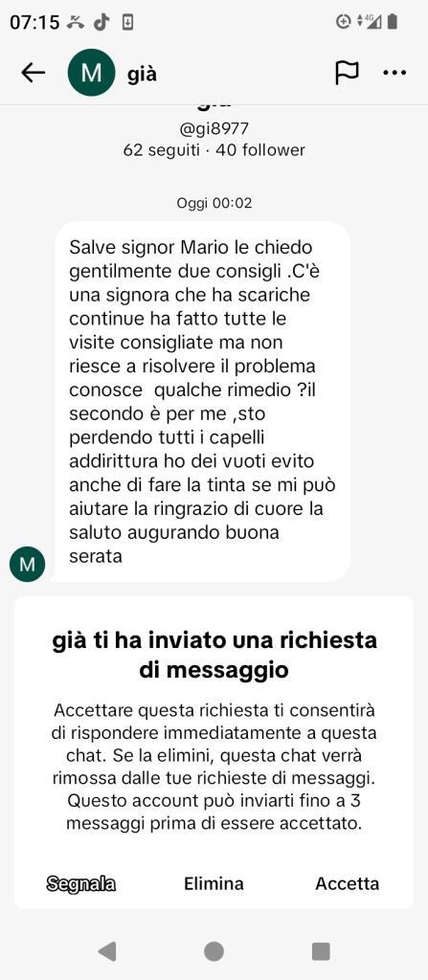Tap the green M profile avatar in header
Viewport: 428px width, 980px height.
[91, 73]
